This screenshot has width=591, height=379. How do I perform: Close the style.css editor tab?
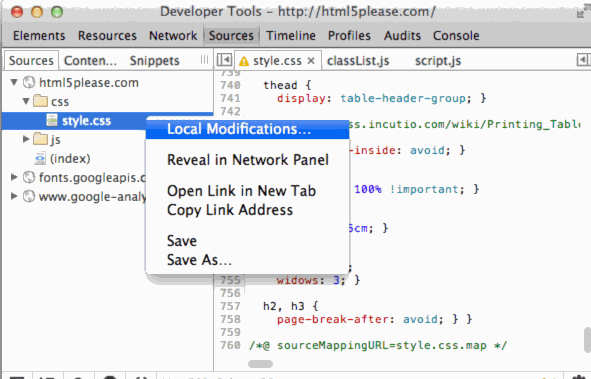point(311,60)
